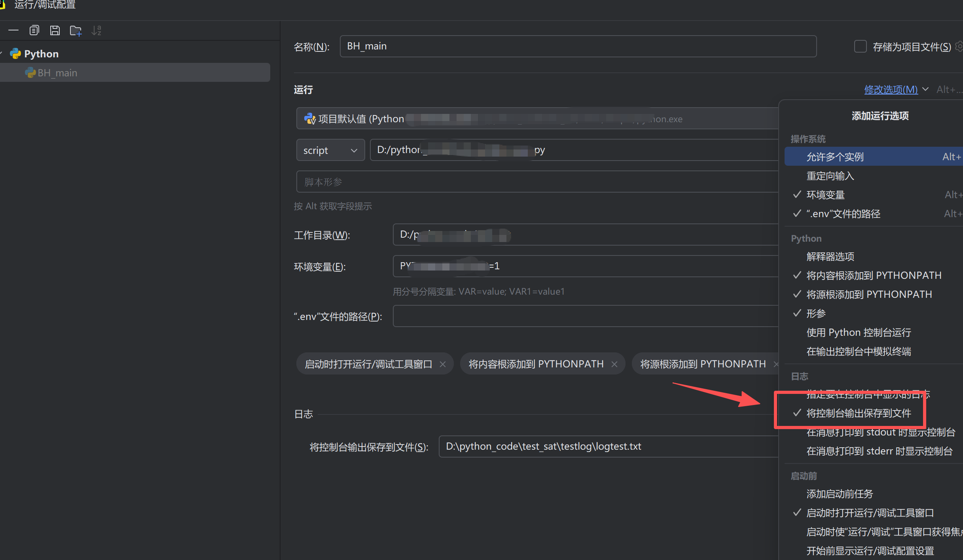Screen dimensions: 963x560
Task: Click the save configuration floppy icon
Action: point(55,30)
